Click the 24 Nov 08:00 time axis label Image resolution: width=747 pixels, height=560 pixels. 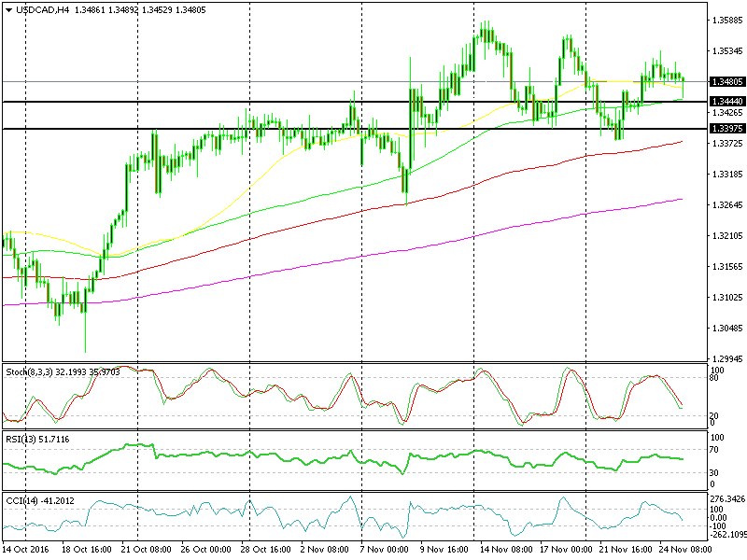[x=685, y=549]
